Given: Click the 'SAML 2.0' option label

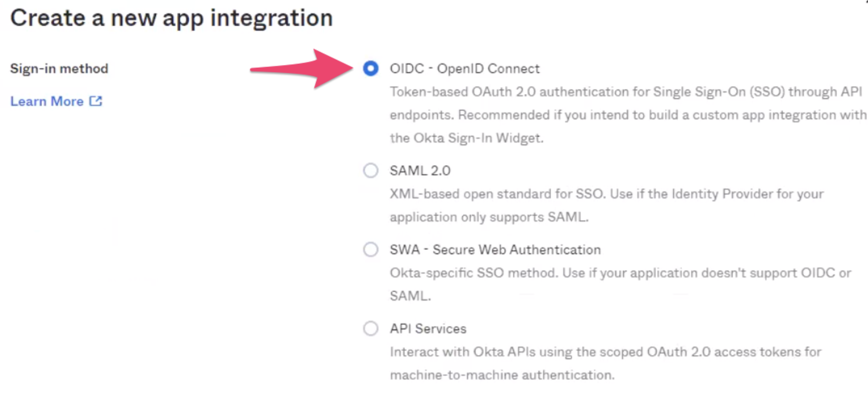Looking at the screenshot, I should (420, 171).
